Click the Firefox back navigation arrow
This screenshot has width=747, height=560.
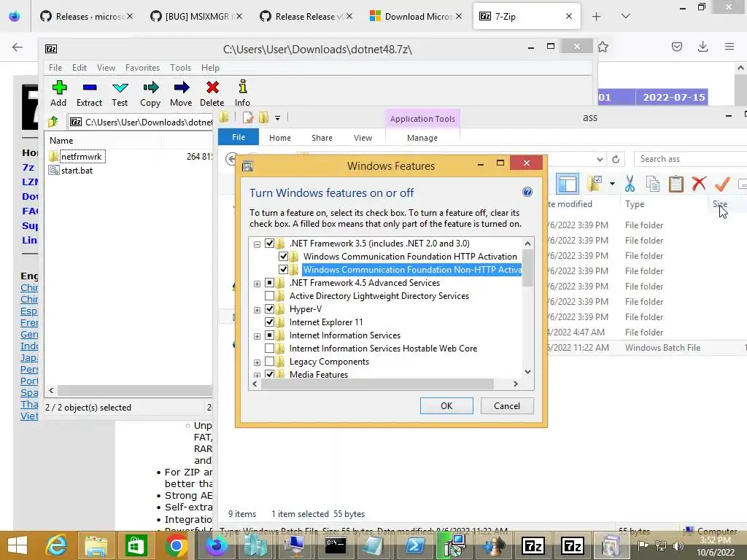click(18, 47)
